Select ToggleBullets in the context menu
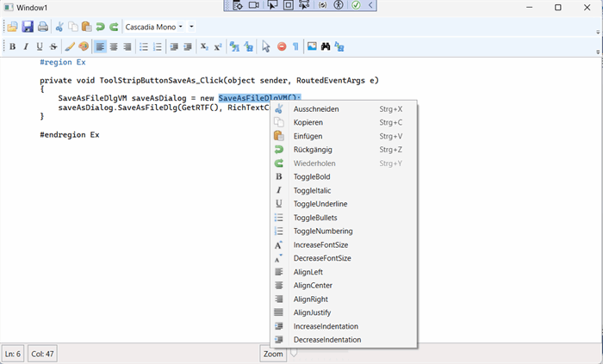603x364 pixels. click(344, 218)
